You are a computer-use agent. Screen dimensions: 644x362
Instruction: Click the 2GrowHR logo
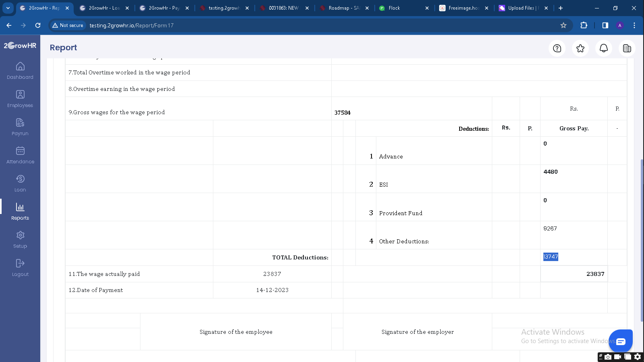pos(20,45)
